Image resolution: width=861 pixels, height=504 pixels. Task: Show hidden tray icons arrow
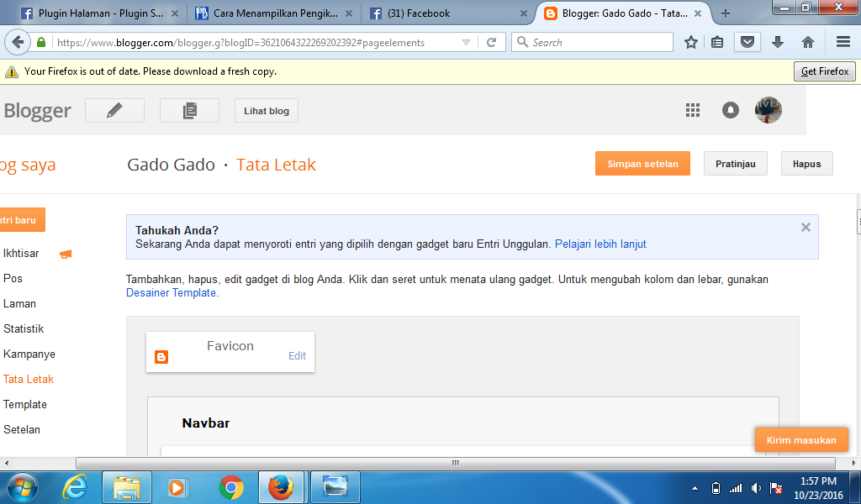tap(695, 488)
